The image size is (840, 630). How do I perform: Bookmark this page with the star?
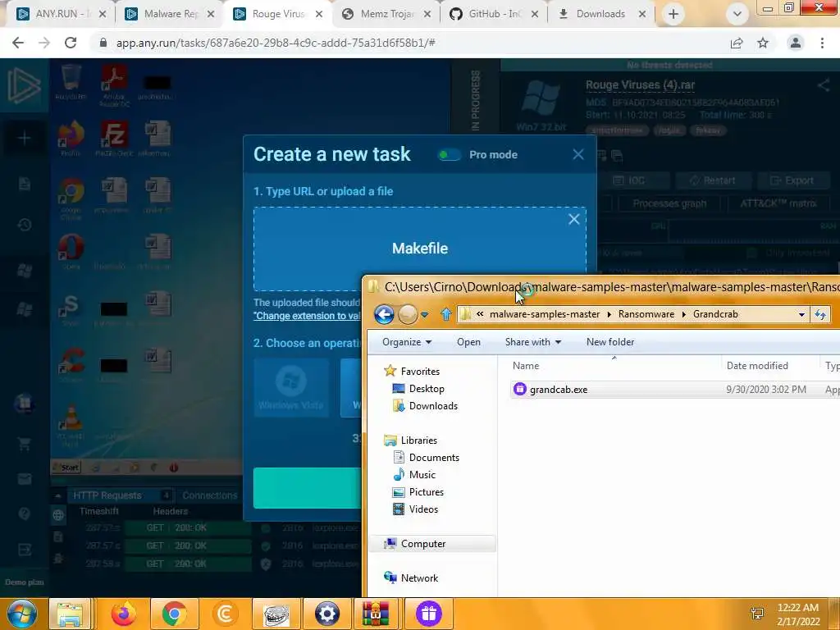pyautogui.click(x=763, y=43)
